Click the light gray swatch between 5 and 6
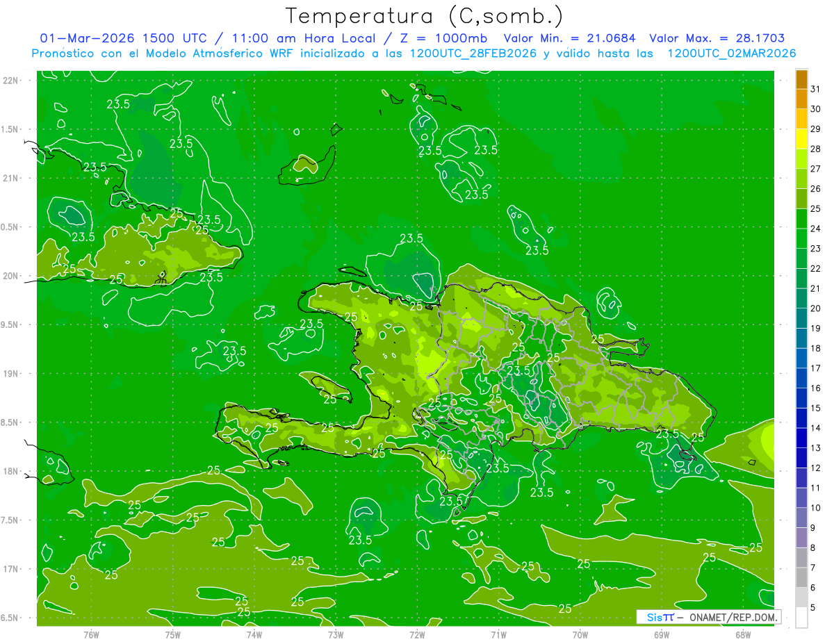The image size is (834, 644). 801,597
